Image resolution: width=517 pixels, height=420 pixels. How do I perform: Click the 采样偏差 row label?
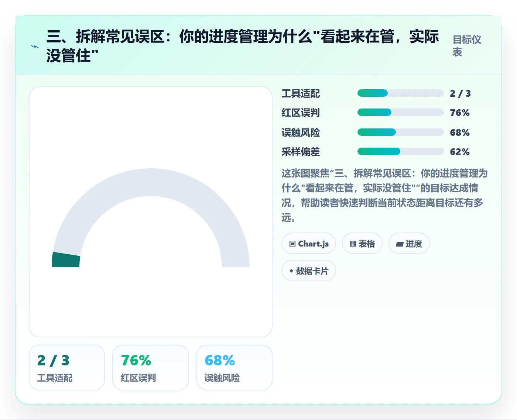pyautogui.click(x=301, y=152)
